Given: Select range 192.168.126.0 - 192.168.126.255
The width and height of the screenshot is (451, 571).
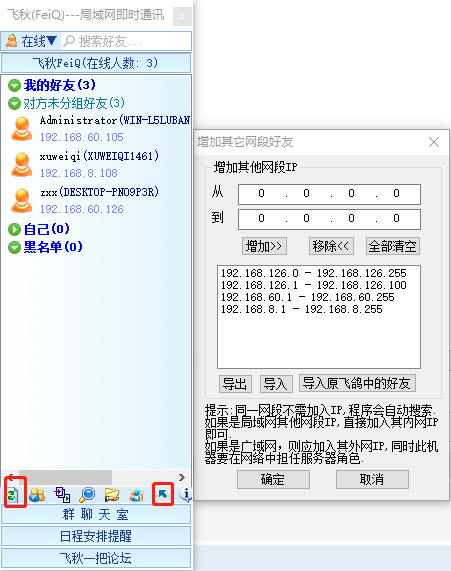Looking at the screenshot, I should [314, 273].
